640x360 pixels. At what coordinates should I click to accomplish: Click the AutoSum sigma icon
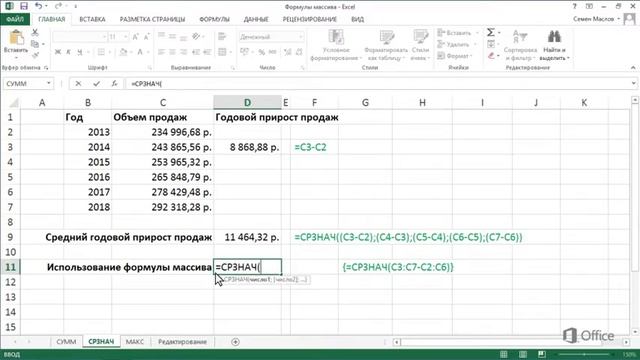[491, 32]
